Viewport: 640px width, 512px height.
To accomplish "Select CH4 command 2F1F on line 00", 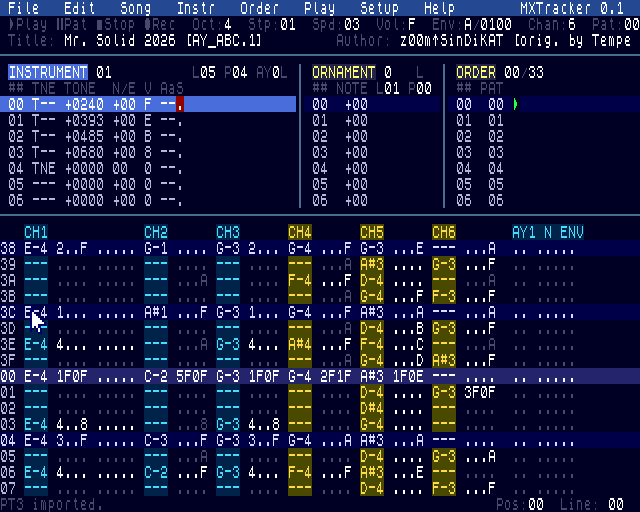I will [x=336, y=376].
